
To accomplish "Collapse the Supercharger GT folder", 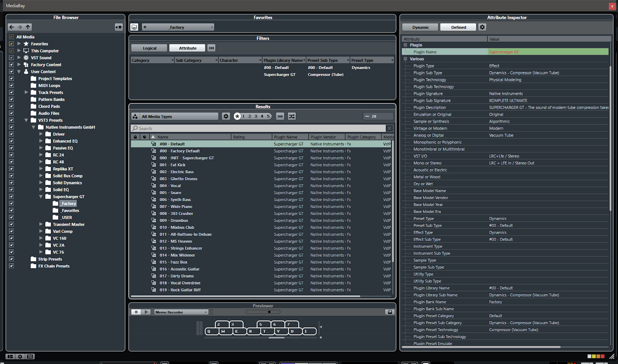I will [41, 196].
